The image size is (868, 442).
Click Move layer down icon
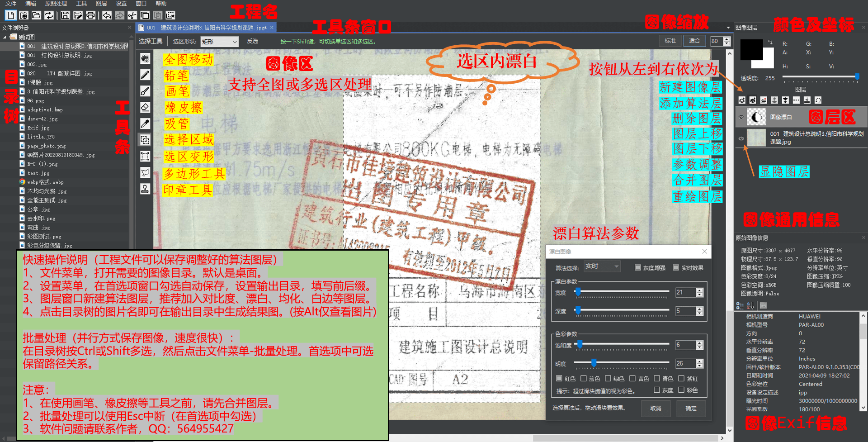click(x=785, y=100)
